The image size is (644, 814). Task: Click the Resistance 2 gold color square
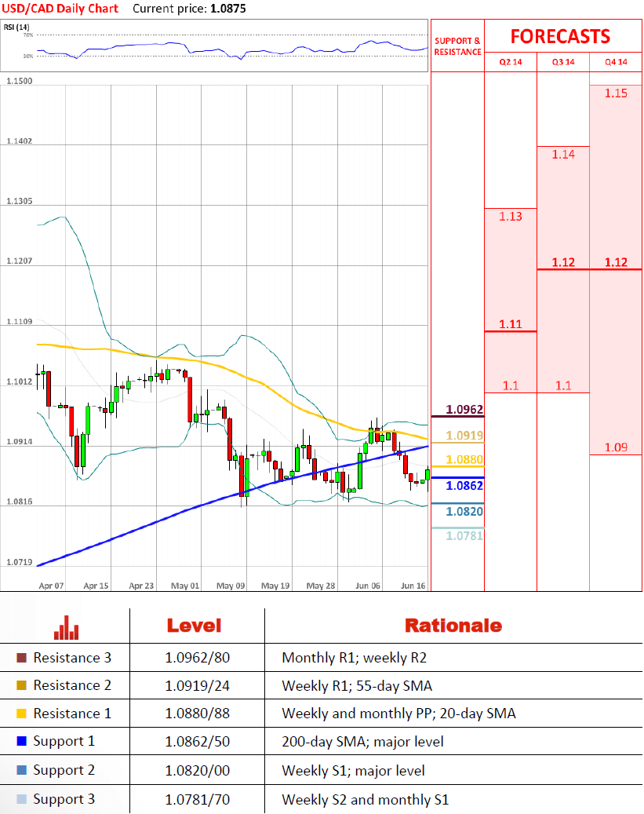(21, 685)
